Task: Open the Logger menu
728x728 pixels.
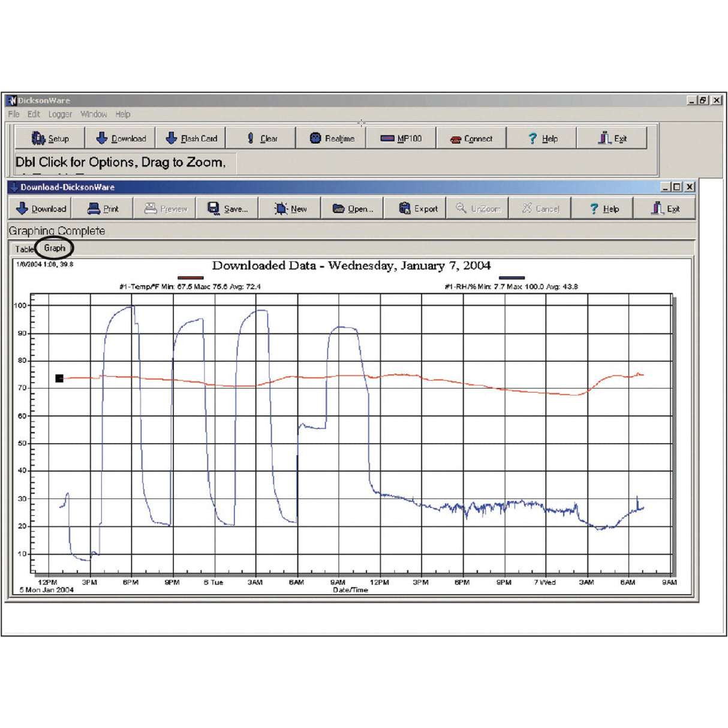Action: (59, 114)
